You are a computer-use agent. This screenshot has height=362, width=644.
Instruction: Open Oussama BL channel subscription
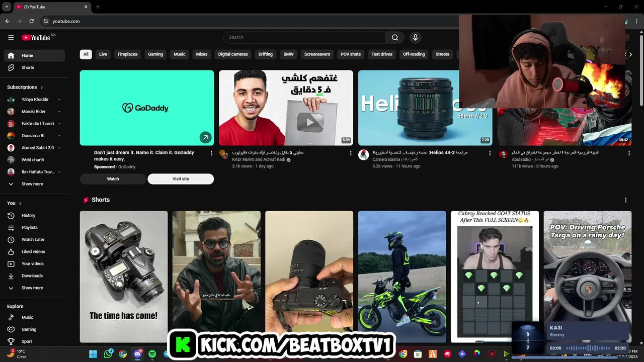click(x=34, y=136)
